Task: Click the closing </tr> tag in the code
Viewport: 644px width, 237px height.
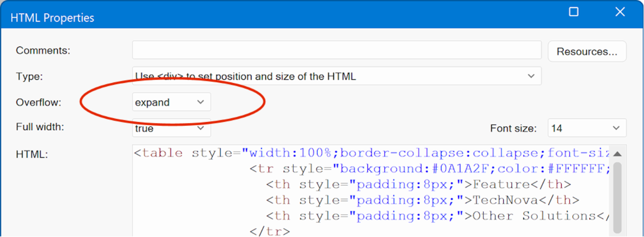Action: tap(270, 231)
